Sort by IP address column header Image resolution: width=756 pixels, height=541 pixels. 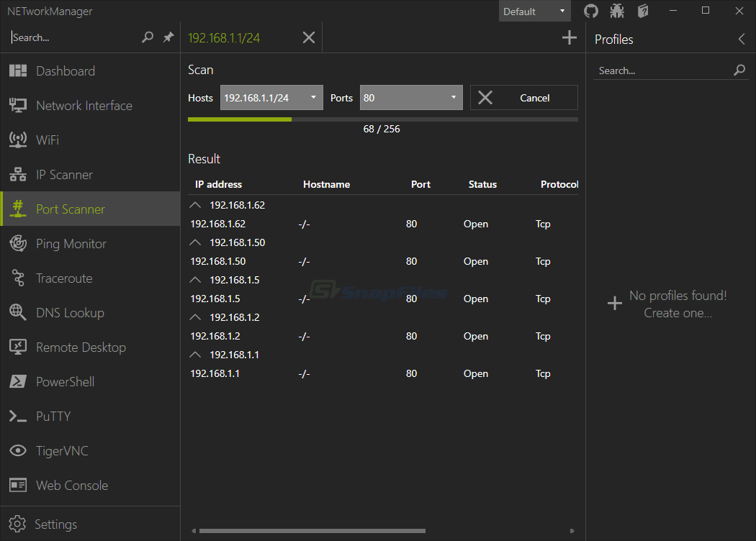[x=218, y=184]
